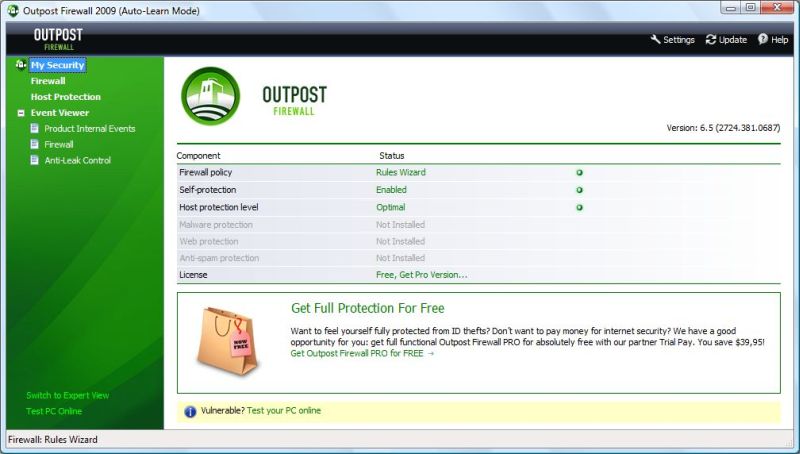Click the Product Internal Events log icon

[x=35, y=128]
